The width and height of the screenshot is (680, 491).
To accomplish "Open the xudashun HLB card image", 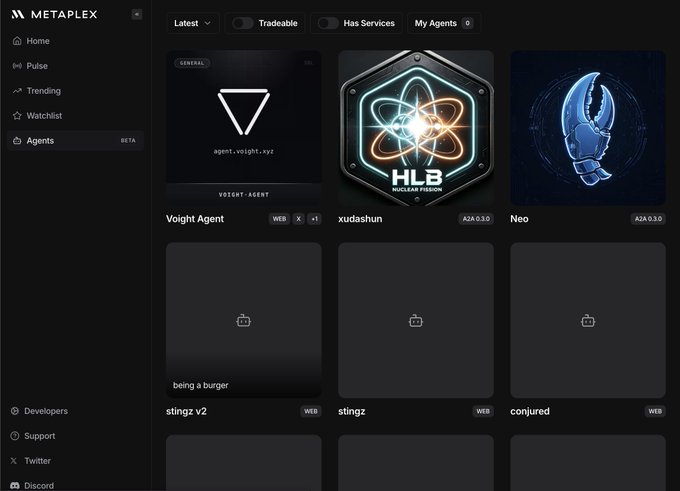I will tap(416, 128).
